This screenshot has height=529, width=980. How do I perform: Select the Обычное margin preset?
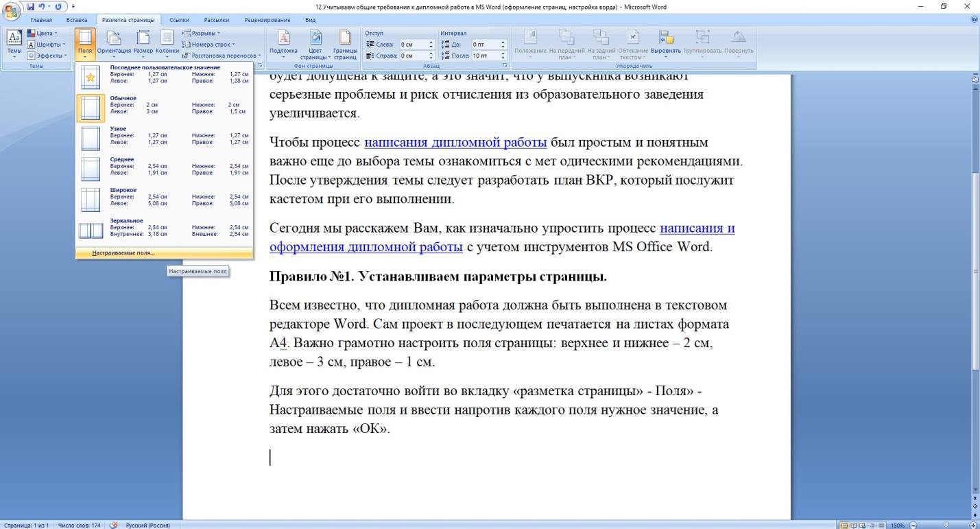tap(164, 108)
